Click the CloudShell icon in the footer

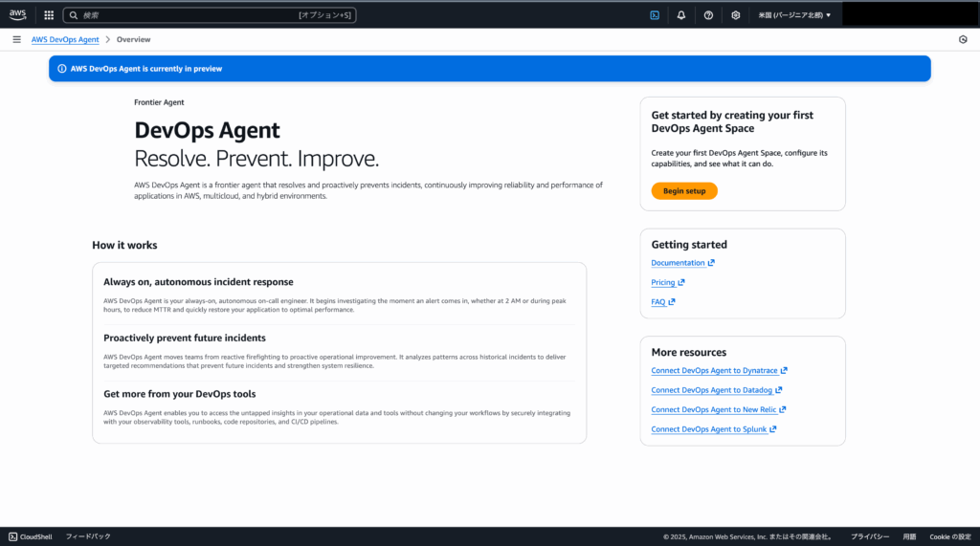click(12, 536)
